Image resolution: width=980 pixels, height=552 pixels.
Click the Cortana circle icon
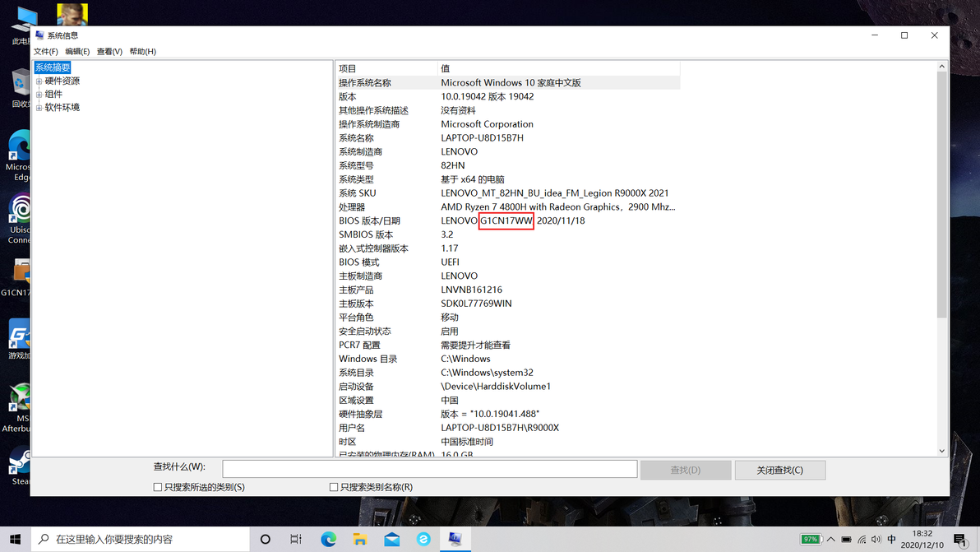(265, 539)
